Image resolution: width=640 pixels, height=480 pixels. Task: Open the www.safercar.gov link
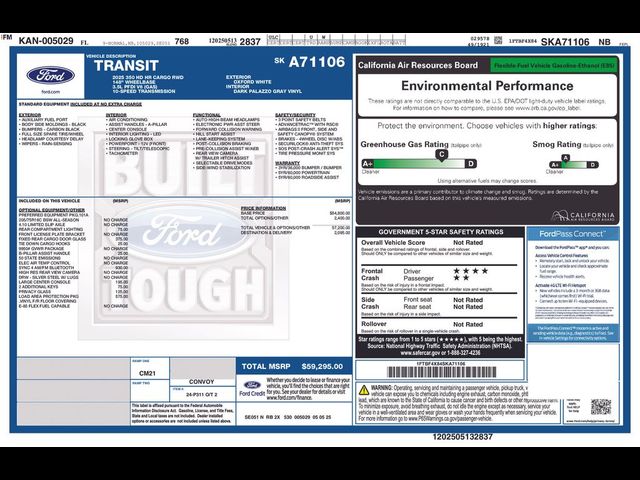[x=420, y=353]
